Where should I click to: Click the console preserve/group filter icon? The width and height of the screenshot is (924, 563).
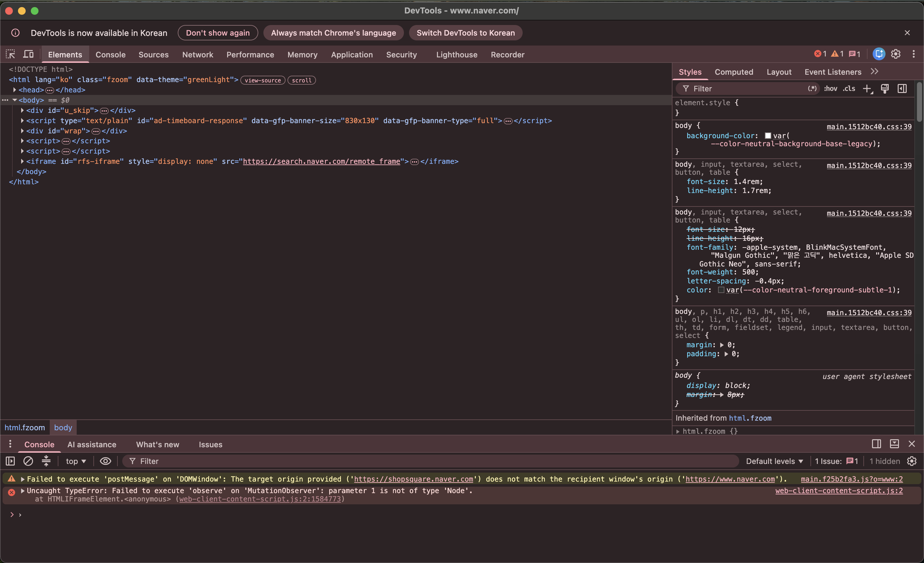[x=46, y=461]
